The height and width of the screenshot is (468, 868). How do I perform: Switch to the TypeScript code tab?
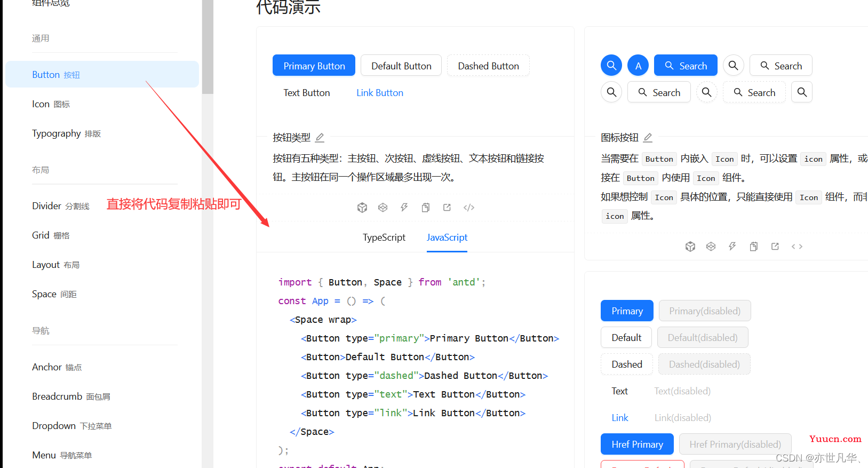(x=384, y=237)
